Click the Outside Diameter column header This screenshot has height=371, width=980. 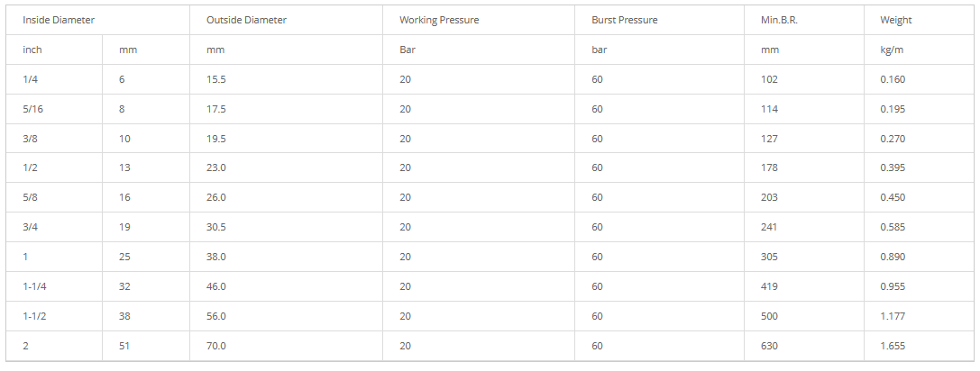[246, 20]
